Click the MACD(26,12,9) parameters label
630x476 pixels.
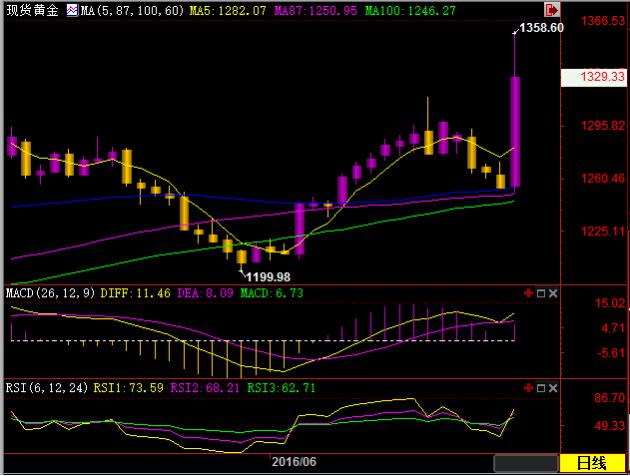[50, 293]
